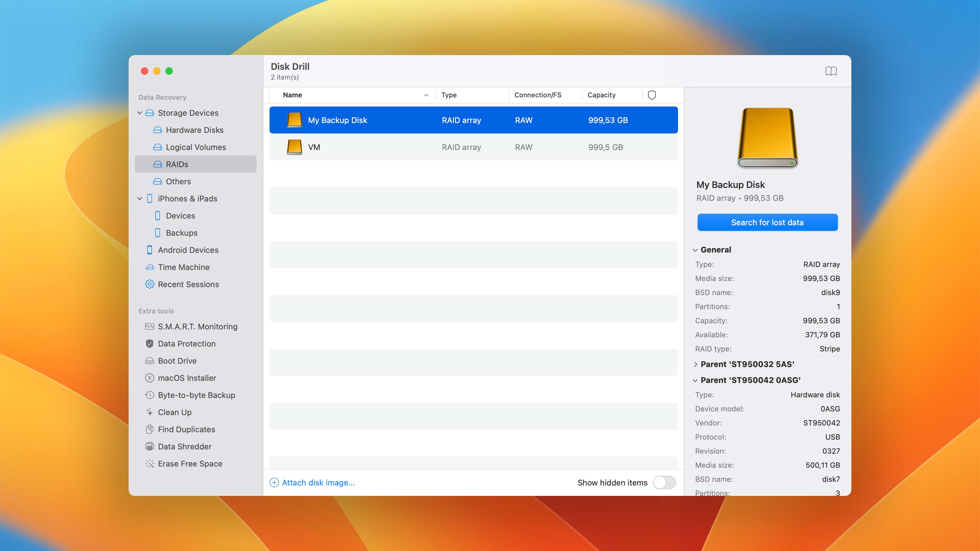Sort by the Connection/FS column header

[x=537, y=95]
